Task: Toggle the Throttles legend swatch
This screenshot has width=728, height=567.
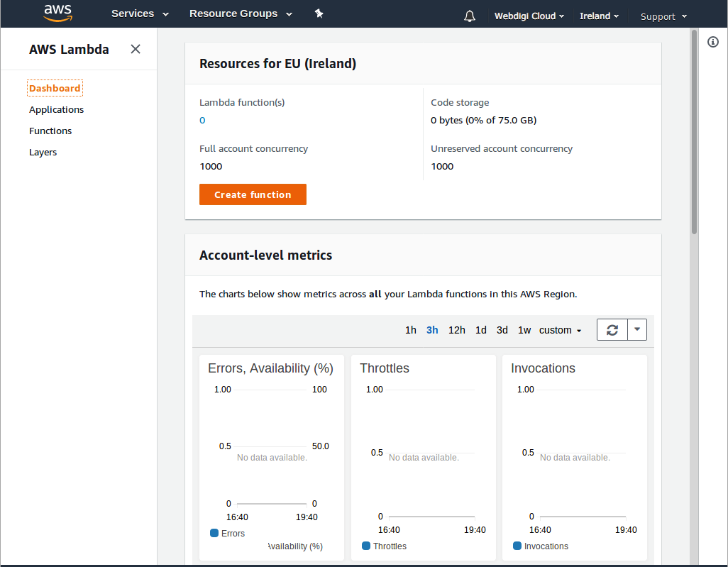Action: [366, 546]
